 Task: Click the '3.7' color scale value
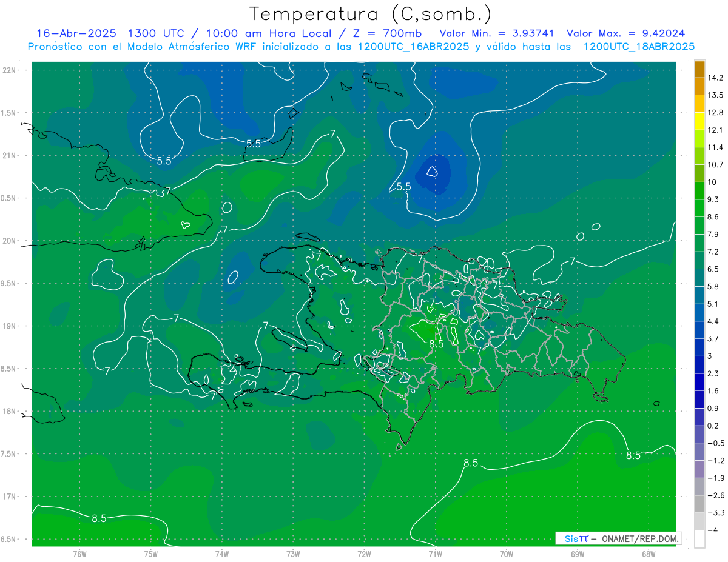click(713, 338)
